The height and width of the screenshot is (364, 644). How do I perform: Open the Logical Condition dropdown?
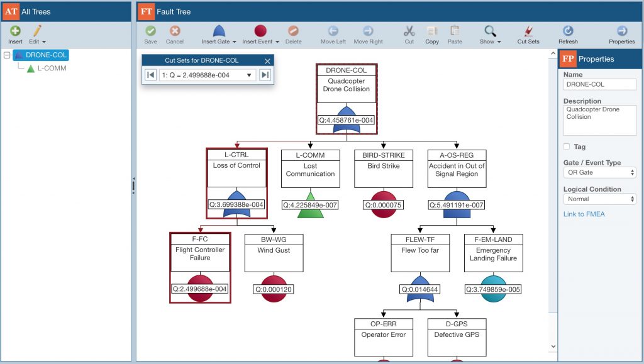pyautogui.click(x=599, y=199)
